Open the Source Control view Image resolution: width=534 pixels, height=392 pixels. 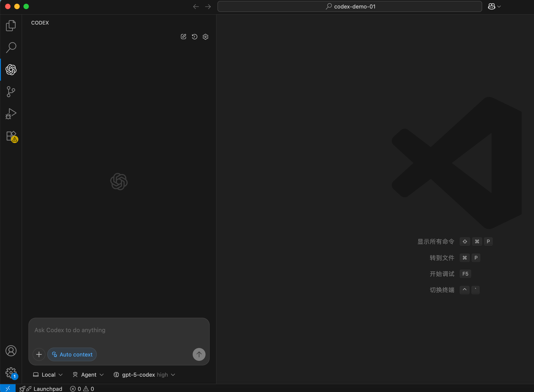click(11, 92)
